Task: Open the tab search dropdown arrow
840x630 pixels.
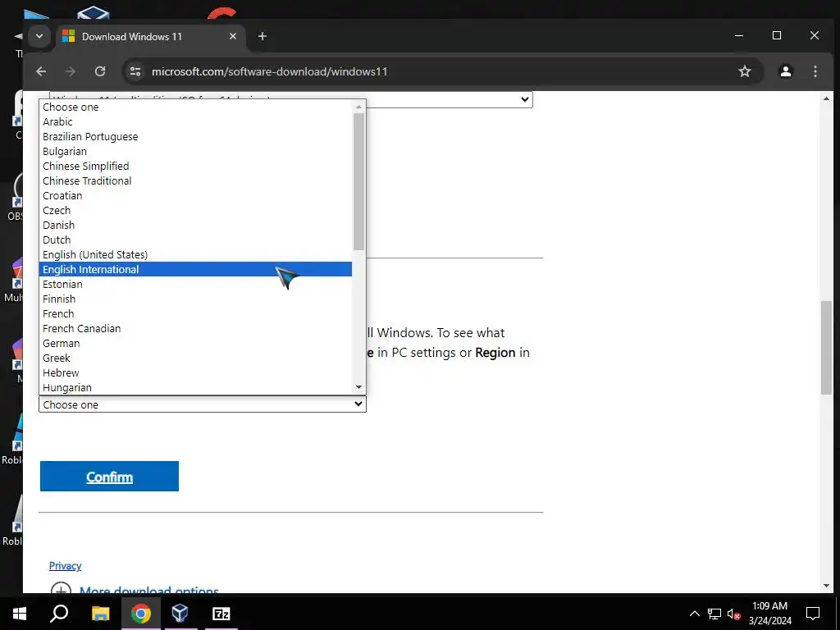Action: click(39, 36)
